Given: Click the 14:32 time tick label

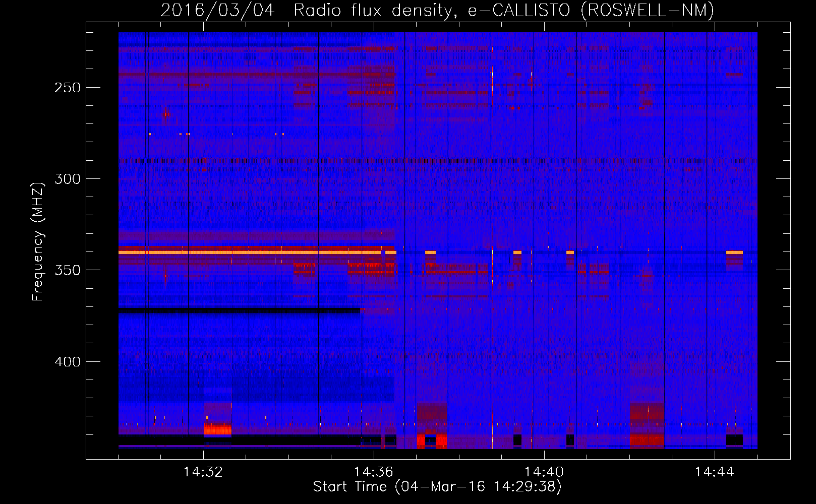Looking at the screenshot, I should click(203, 472).
